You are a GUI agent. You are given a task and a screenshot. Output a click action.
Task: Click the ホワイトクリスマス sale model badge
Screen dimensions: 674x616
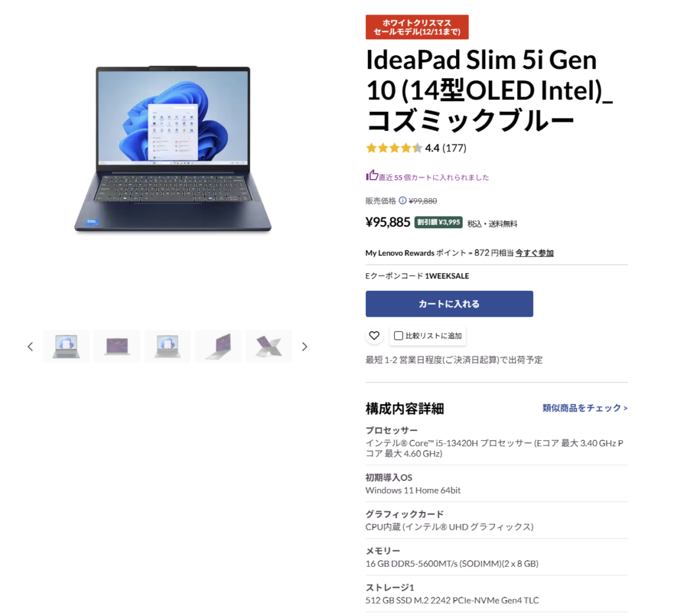click(417, 27)
